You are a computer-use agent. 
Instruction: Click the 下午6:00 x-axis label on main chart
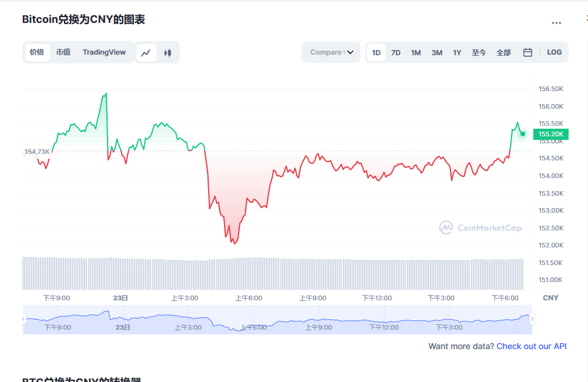505,298
